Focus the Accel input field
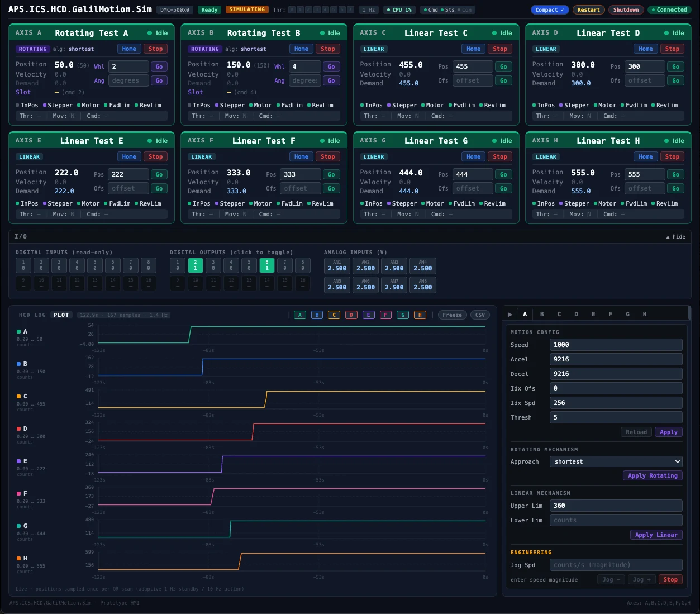This screenshot has width=700, height=614. [616, 359]
